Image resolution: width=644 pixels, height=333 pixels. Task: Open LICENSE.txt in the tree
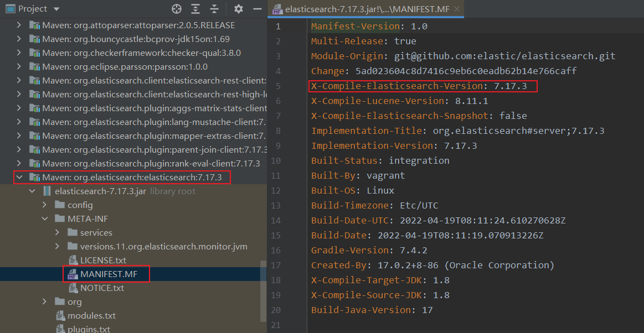103,261
